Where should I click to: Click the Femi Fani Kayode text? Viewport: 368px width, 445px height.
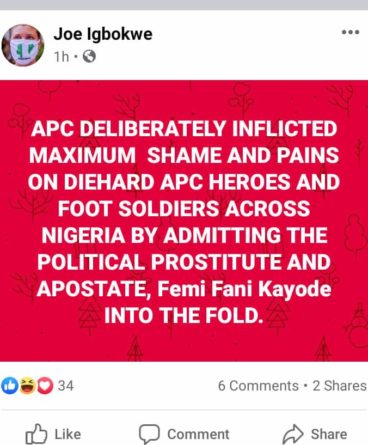click(x=244, y=289)
